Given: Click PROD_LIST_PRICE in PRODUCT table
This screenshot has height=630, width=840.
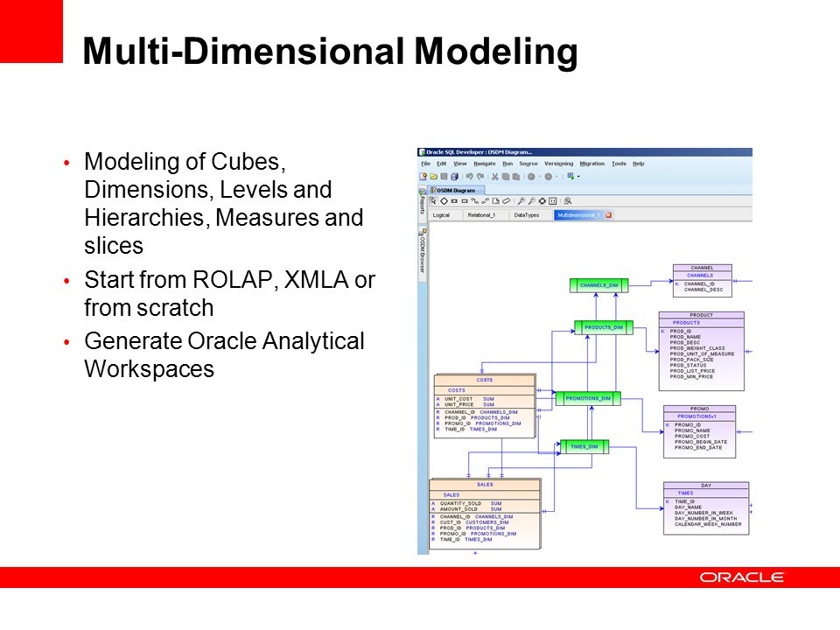Looking at the screenshot, I should [x=692, y=371].
